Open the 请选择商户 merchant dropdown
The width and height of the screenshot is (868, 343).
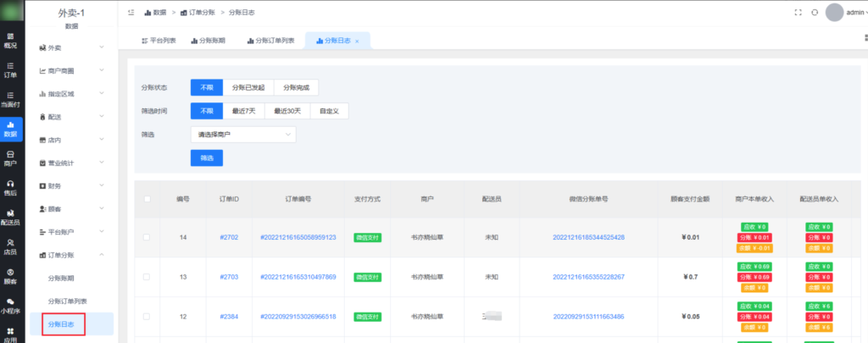pyautogui.click(x=242, y=134)
